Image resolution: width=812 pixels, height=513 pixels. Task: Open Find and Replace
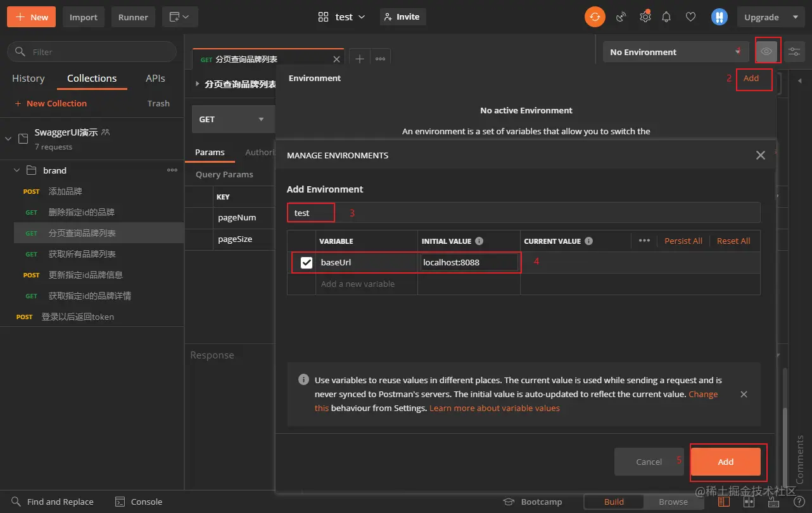point(53,502)
